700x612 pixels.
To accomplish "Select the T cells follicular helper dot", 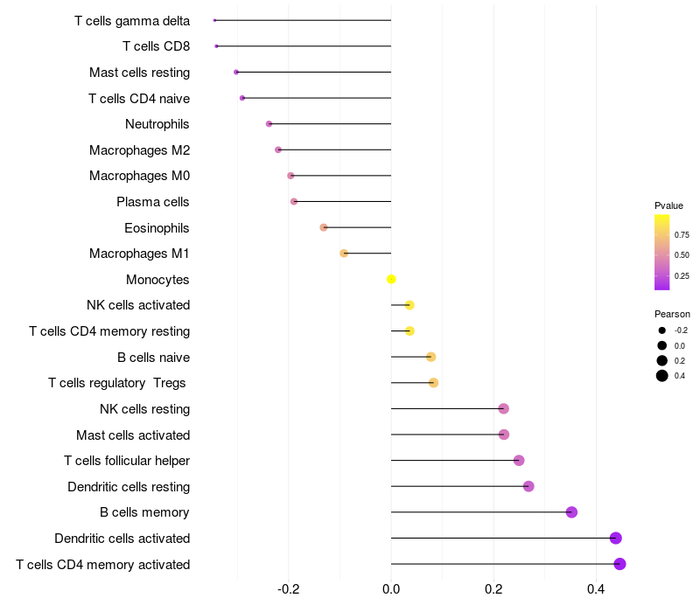I will click(x=519, y=461).
